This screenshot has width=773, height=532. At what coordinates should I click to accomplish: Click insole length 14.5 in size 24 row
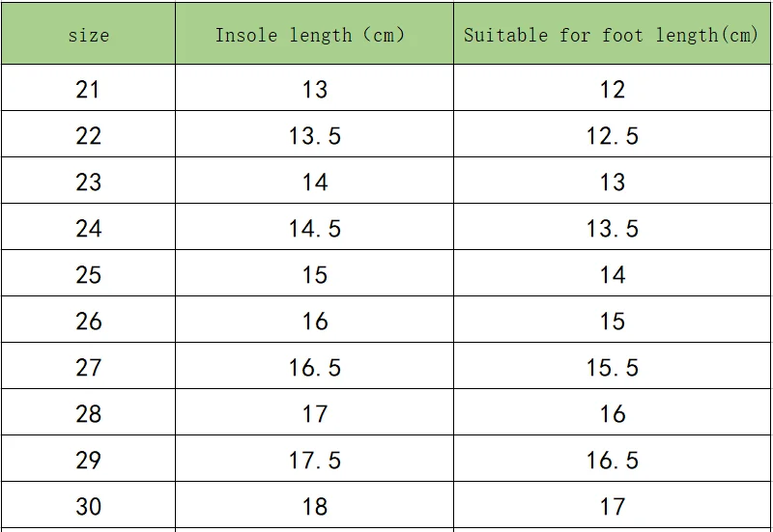[315, 229]
